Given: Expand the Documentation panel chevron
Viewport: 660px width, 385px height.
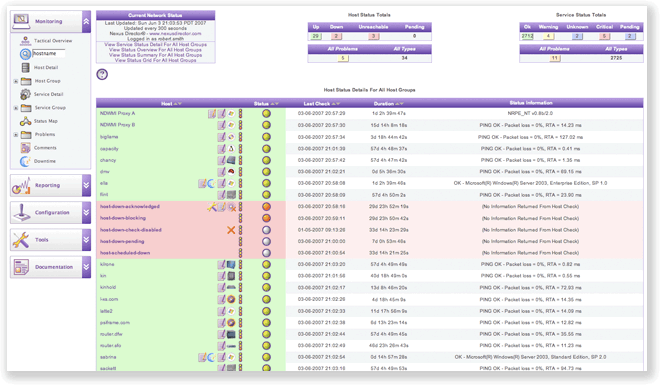Looking at the screenshot, I should pos(86,267).
